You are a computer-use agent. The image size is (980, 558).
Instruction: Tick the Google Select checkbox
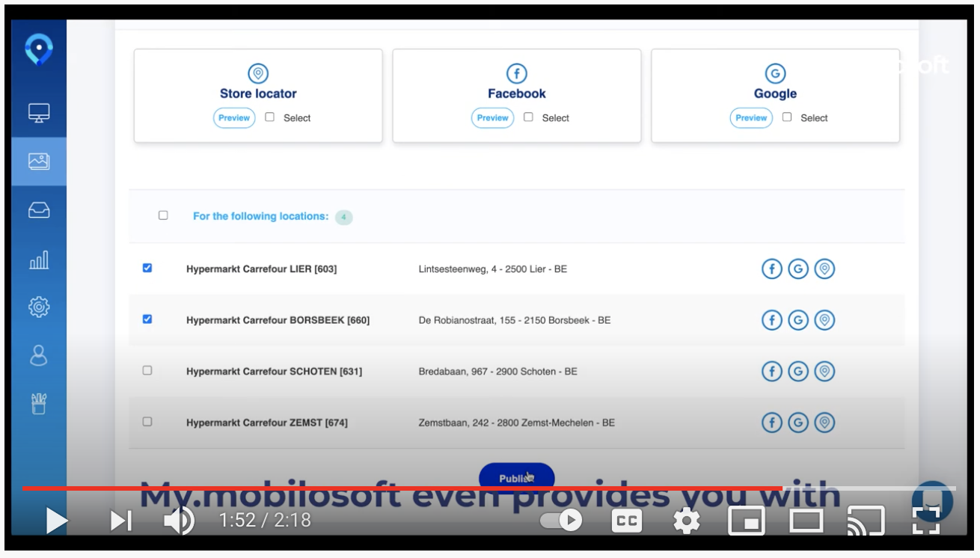click(x=787, y=117)
